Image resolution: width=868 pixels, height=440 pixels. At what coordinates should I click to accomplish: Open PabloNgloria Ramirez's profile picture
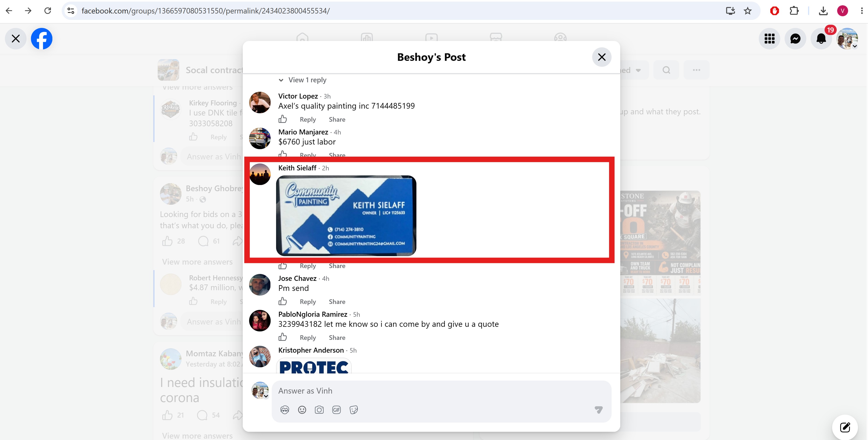pyautogui.click(x=260, y=321)
